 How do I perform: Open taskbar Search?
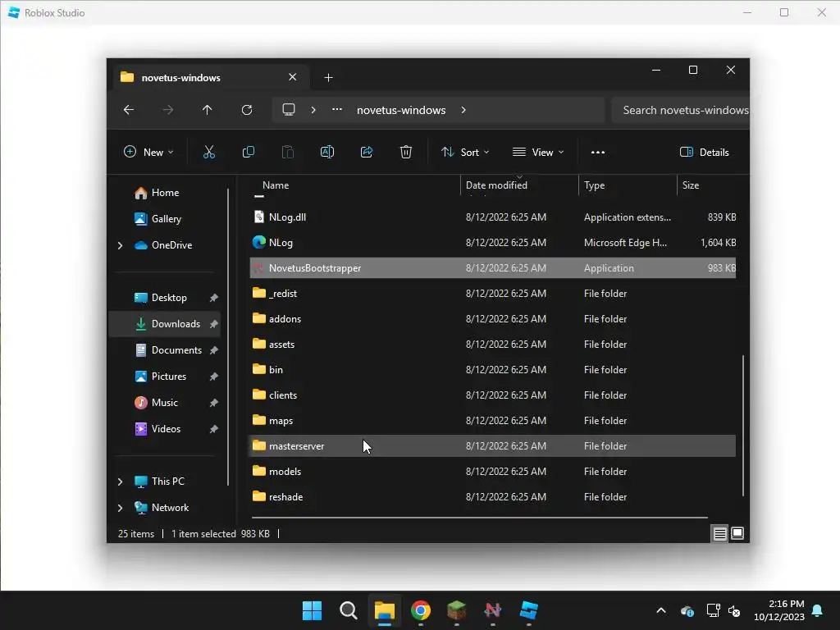[x=348, y=610]
